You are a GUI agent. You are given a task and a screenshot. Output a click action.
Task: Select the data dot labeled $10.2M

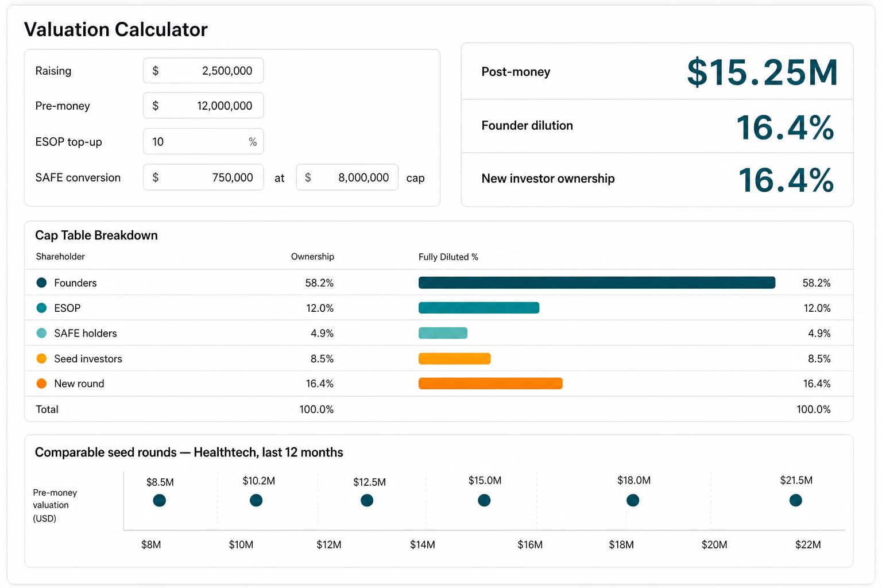[x=256, y=501]
